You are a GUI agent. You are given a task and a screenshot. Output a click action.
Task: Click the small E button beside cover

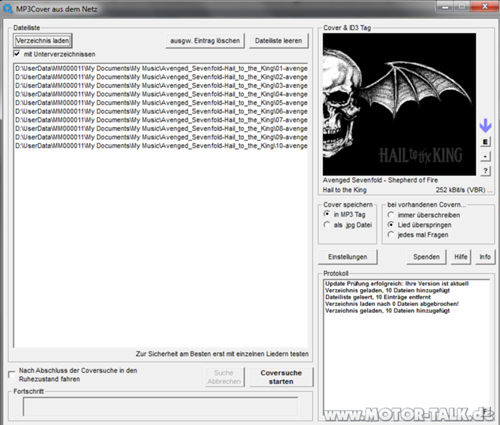pyautogui.click(x=485, y=142)
